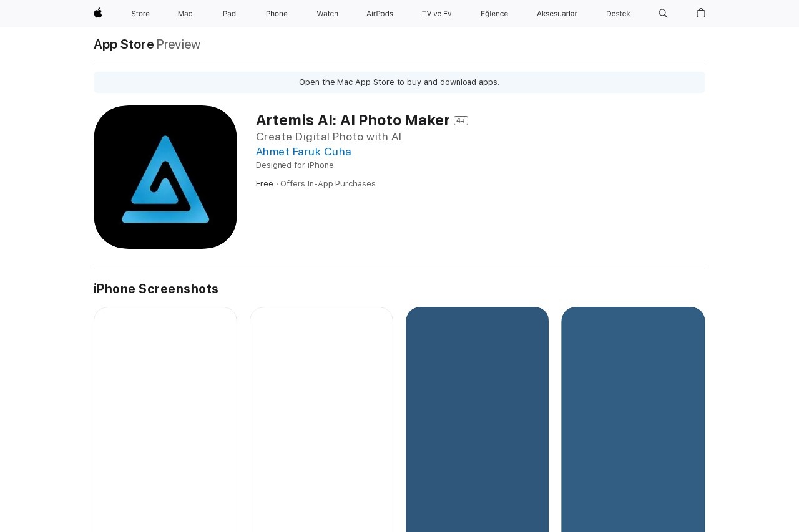Select iPad in the navigation bar

(x=228, y=14)
